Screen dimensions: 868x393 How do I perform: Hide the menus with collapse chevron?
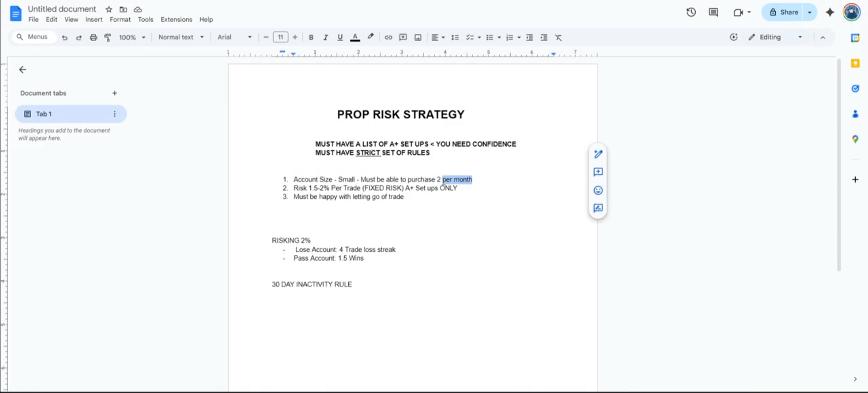pyautogui.click(x=823, y=38)
